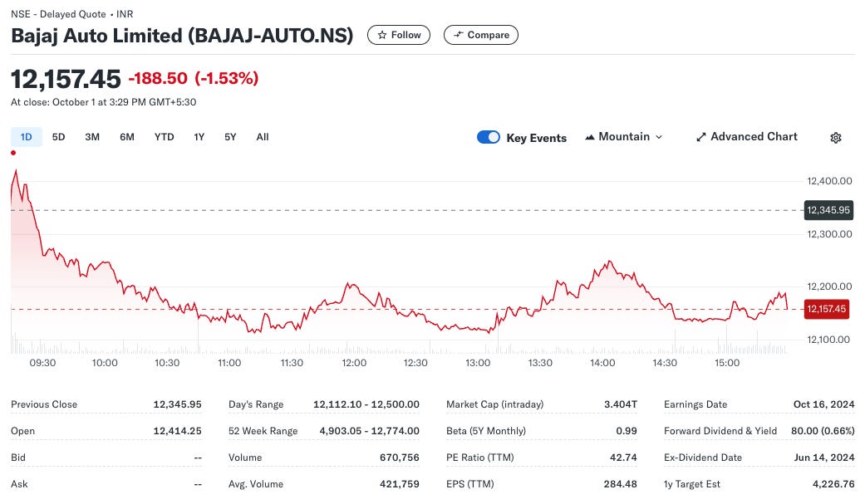This screenshot has height=504, width=865.
Task: Click the EPS (TTM) value 284.48
Action: 620,483
